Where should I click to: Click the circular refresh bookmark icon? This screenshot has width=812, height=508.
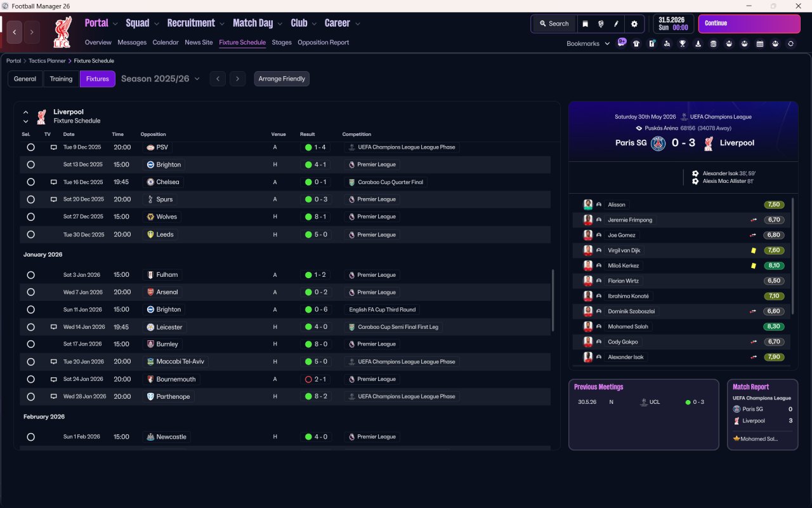pos(790,44)
